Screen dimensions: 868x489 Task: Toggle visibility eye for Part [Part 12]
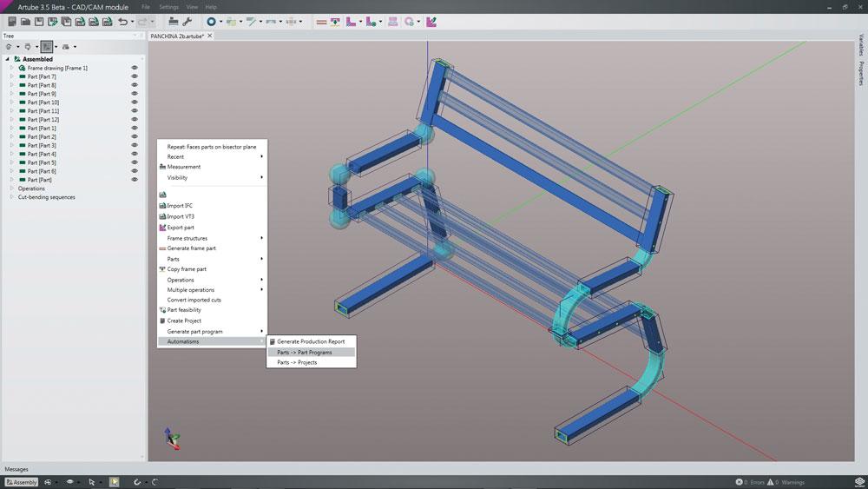coord(134,119)
